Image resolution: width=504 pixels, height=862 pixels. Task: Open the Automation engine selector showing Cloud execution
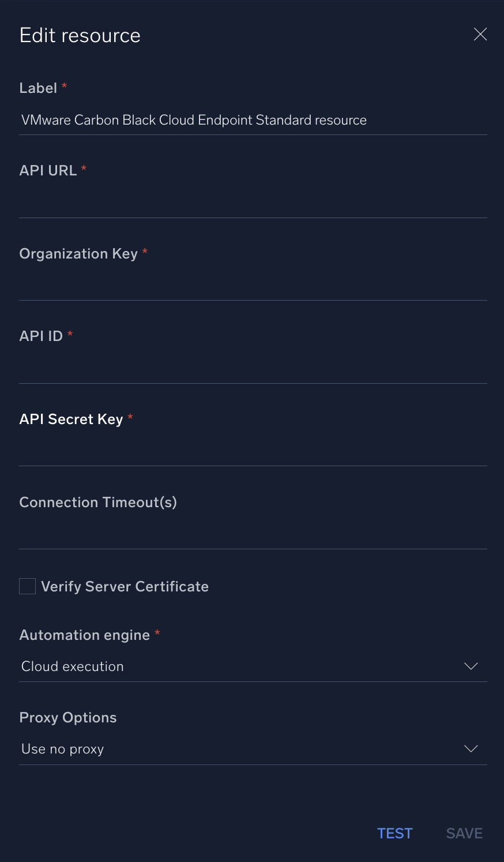coord(253,666)
